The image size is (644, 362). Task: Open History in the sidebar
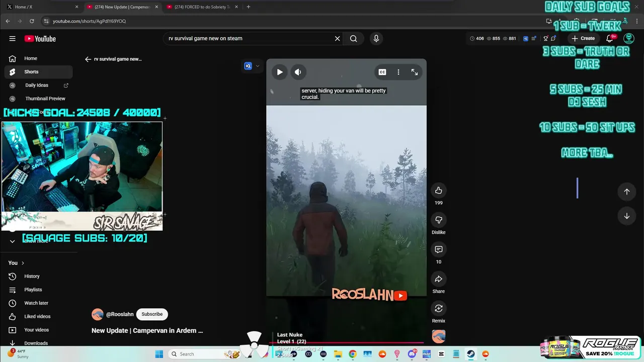[x=38, y=276]
